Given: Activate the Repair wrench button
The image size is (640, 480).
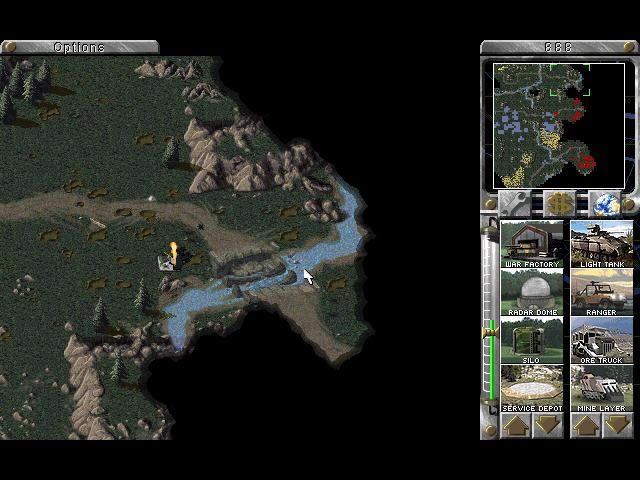Looking at the screenshot, I should click(x=514, y=203).
